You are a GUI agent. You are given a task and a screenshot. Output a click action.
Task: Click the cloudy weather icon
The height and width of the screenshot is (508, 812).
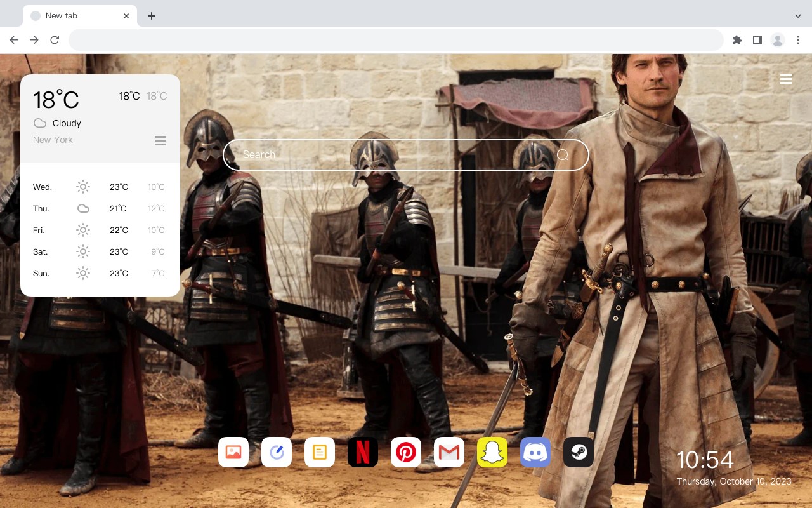coord(40,123)
